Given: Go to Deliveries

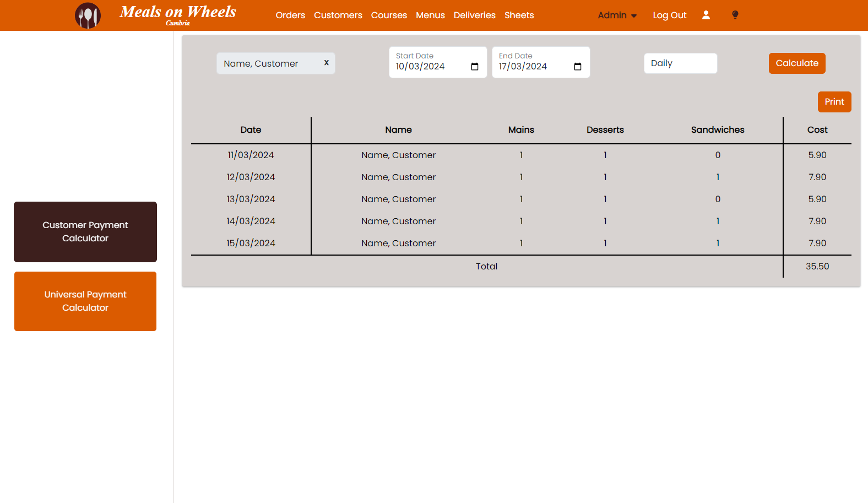Looking at the screenshot, I should [475, 15].
